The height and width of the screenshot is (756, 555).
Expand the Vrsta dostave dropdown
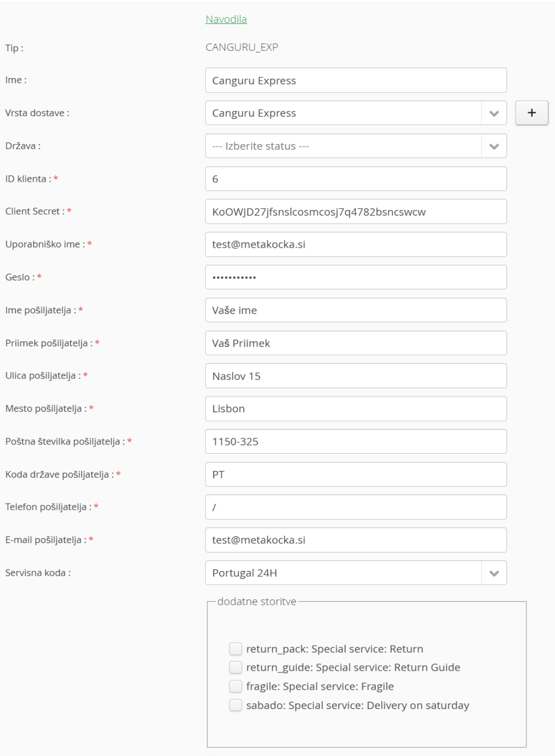point(494,113)
